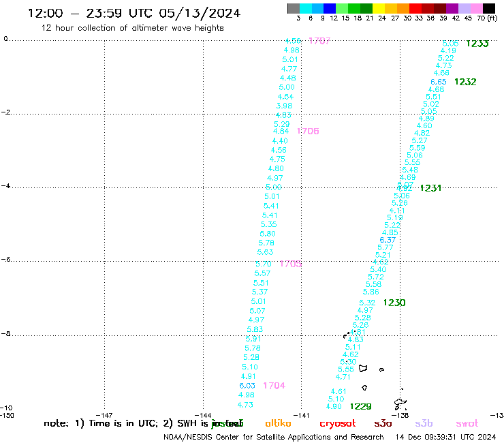Click the note 'Time is in UTC'
This screenshot has height=443, width=504.
123,423
